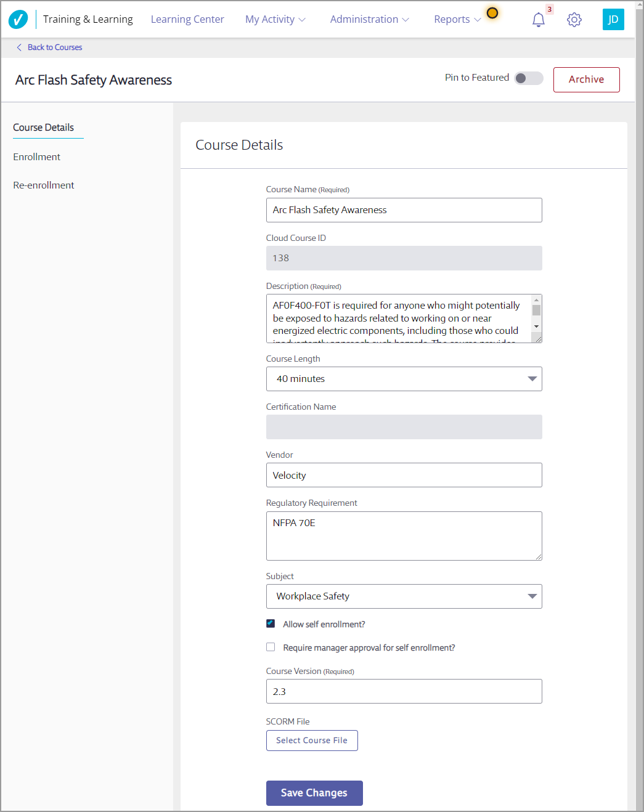
Task: Click the Archive button
Action: 587,79
